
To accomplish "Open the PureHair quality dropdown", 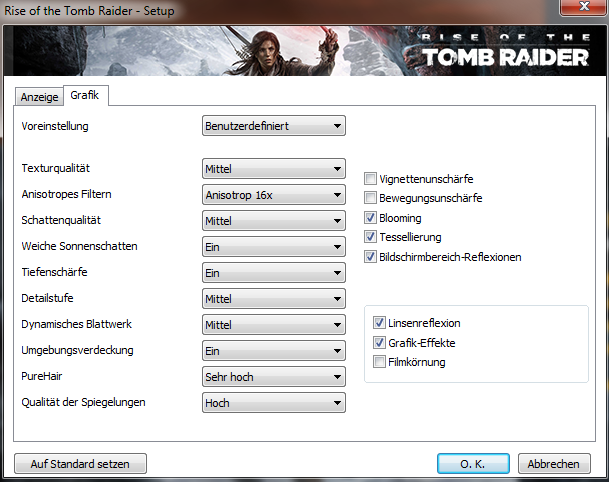I will [274, 377].
